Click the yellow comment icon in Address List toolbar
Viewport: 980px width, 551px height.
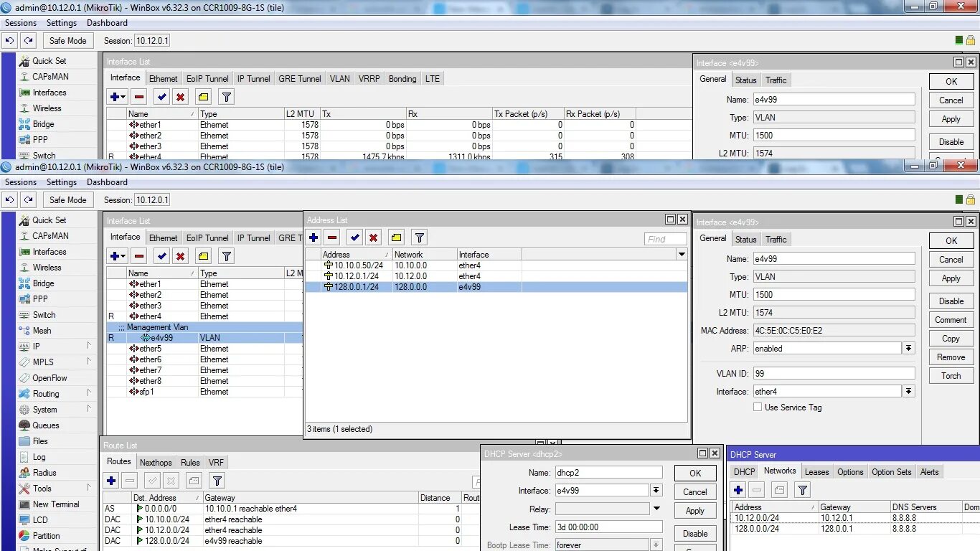(397, 237)
